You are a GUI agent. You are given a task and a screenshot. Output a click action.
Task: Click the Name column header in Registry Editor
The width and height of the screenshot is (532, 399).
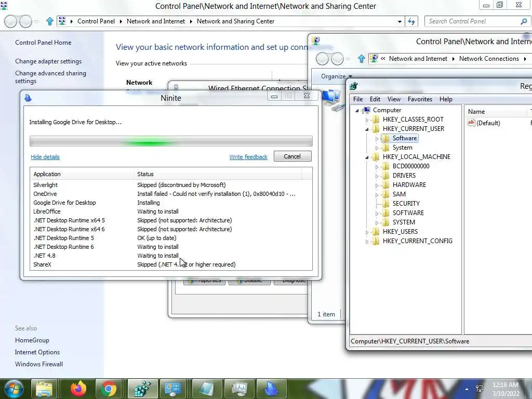click(x=495, y=112)
